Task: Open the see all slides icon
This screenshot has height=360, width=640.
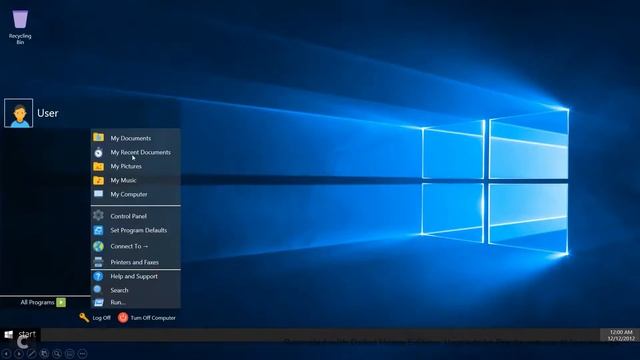Action: [x=44, y=353]
